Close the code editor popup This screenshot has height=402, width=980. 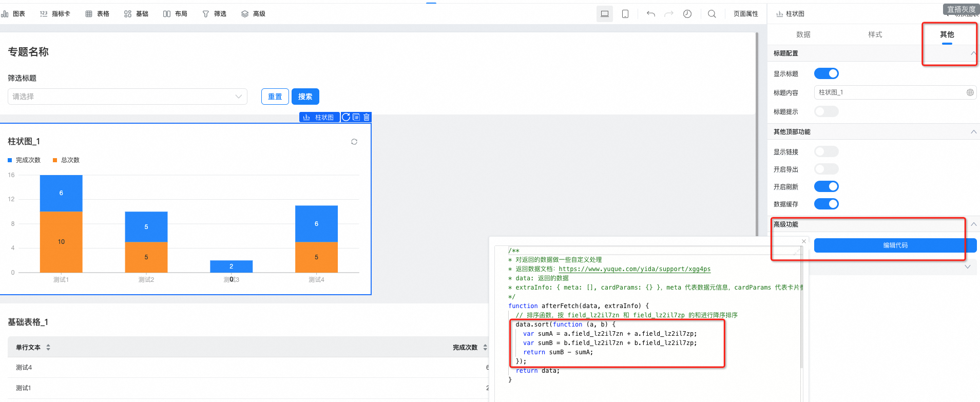coord(804,241)
